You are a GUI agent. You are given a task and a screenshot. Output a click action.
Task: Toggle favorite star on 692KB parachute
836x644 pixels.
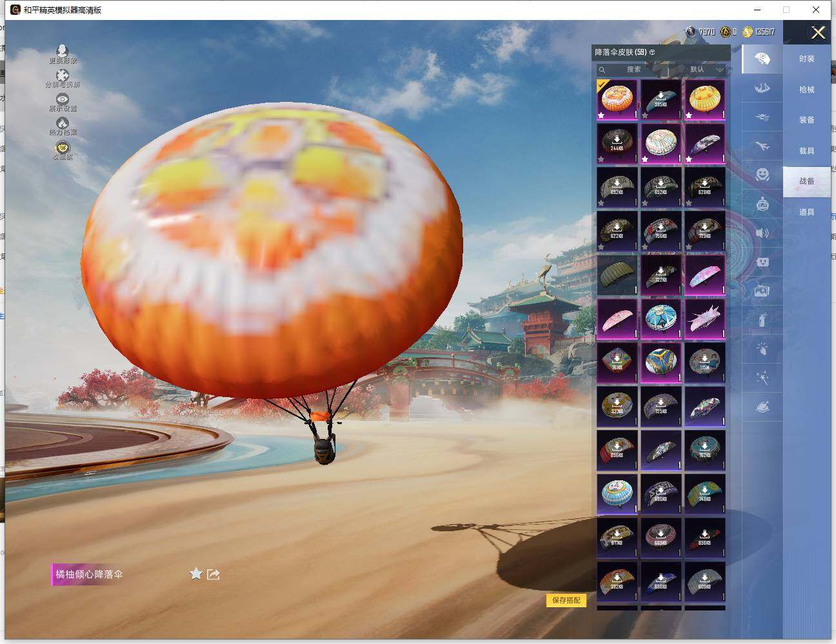coord(601,203)
